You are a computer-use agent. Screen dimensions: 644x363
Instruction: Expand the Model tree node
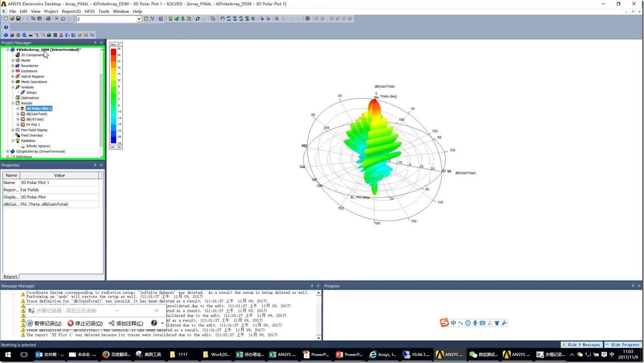click(x=13, y=61)
